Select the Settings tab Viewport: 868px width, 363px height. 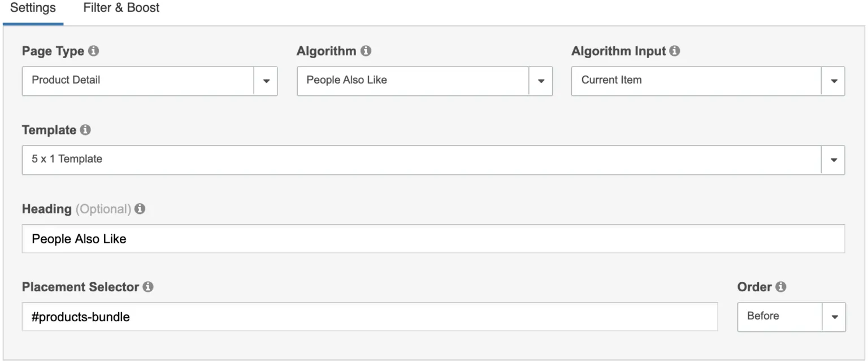pyautogui.click(x=33, y=8)
